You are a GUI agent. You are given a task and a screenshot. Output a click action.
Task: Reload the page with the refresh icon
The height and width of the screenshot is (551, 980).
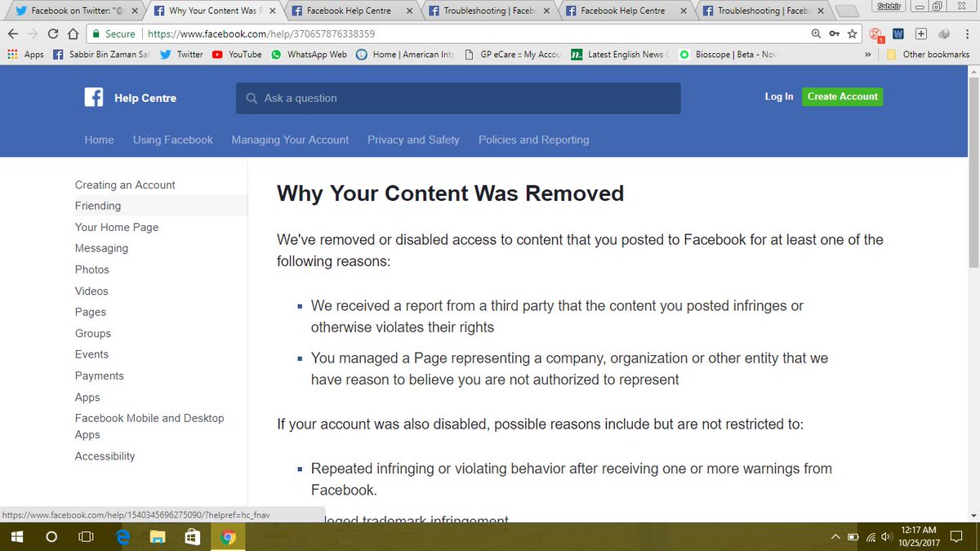(53, 34)
